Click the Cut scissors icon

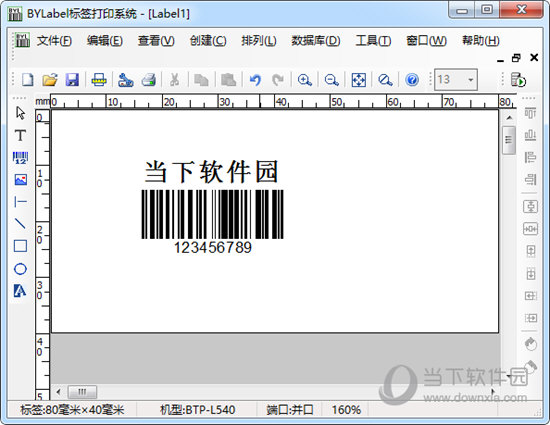pos(174,80)
